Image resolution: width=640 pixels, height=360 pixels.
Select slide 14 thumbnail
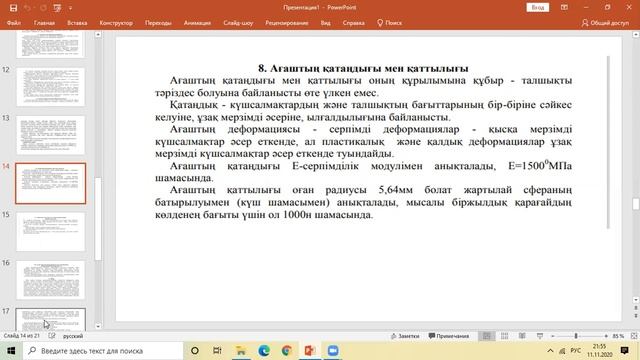coord(51,183)
